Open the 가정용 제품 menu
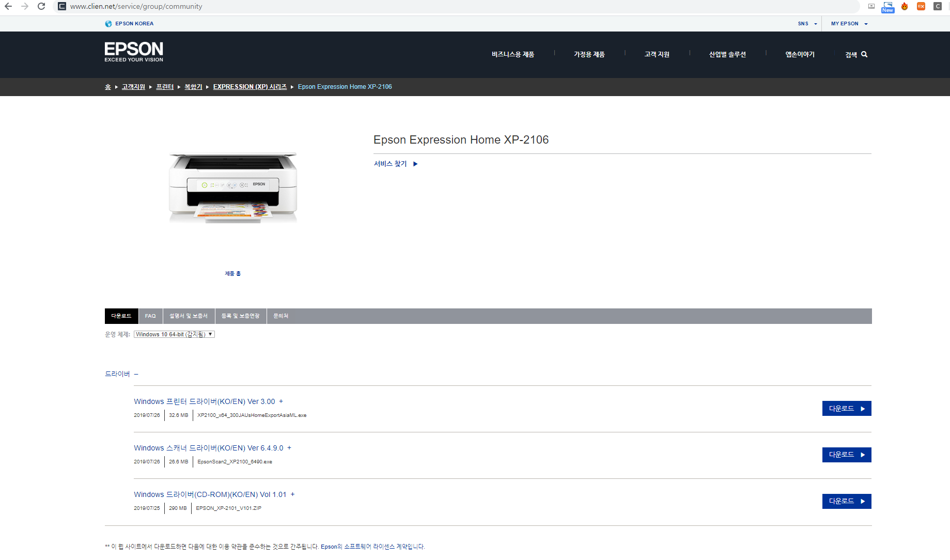The height and width of the screenshot is (560, 950). pyautogui.click(x=589, y=54)
